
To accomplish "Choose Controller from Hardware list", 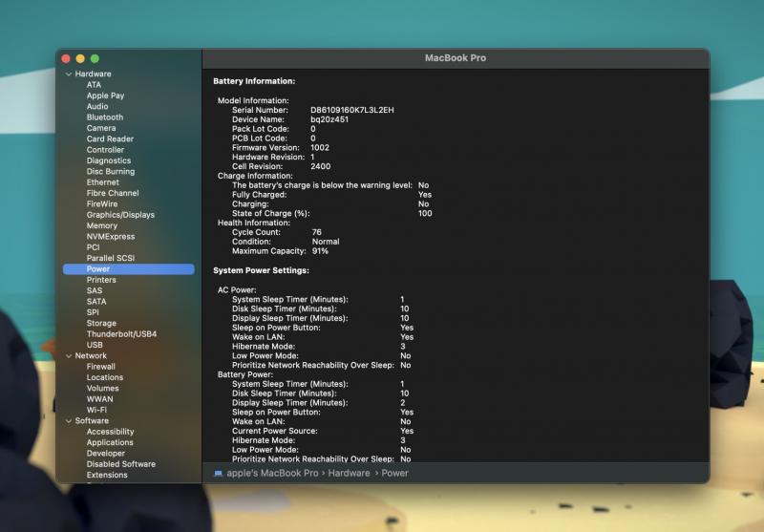I will [x=105, y=150].
